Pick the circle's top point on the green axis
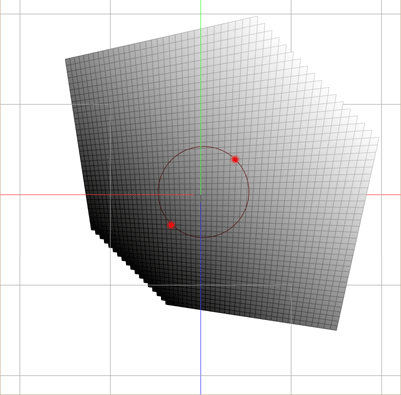The image size is (401, 395). coord(200,146)
